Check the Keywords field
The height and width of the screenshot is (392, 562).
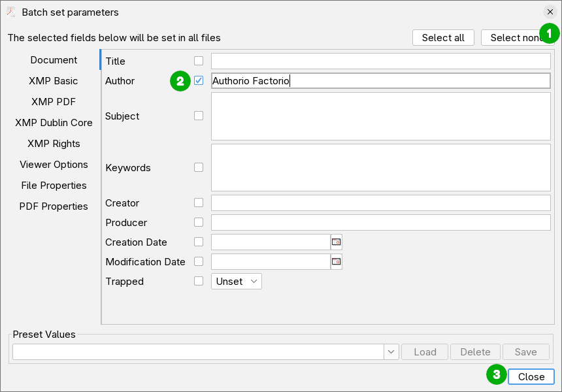tap(199, 167)
